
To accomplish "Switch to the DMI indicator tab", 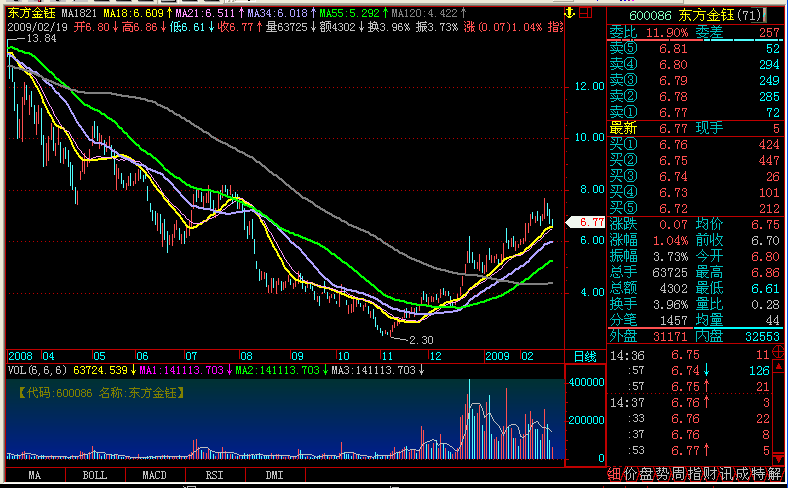I will pos(274,475).
